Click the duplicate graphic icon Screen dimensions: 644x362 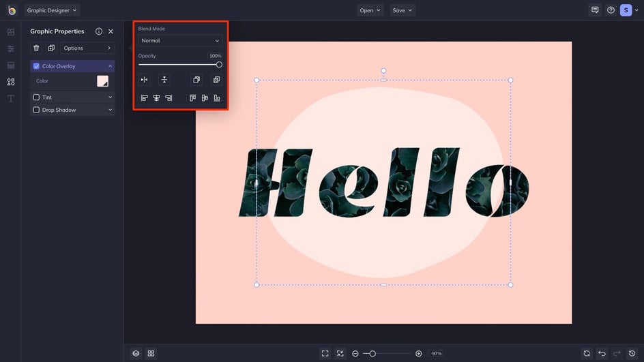(51, 48)
